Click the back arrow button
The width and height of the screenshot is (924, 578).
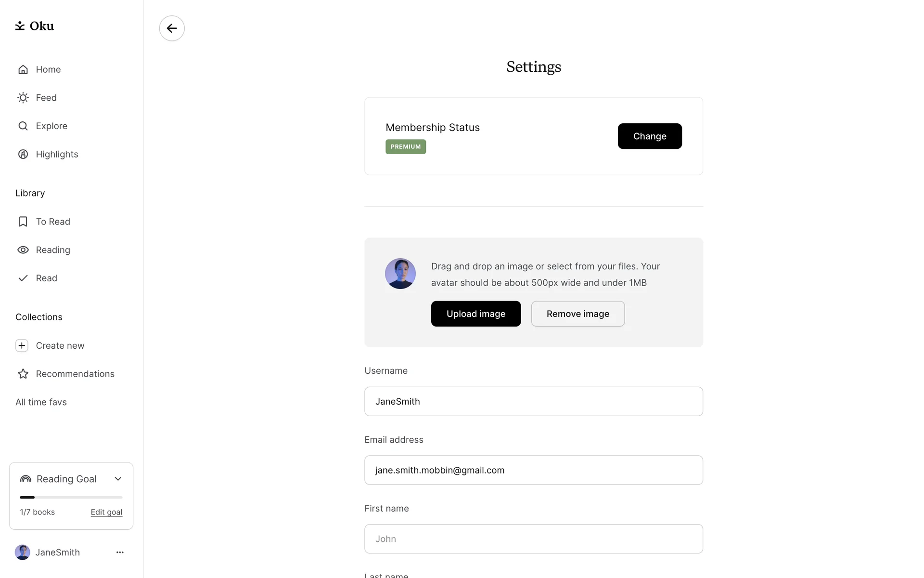pyautogui.click(x=172, y=28)
